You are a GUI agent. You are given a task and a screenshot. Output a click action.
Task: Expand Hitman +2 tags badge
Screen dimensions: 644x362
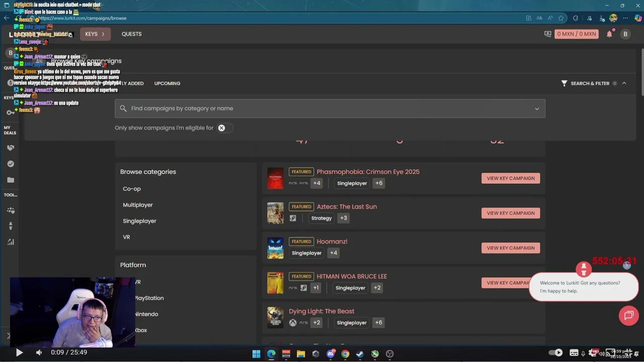tap(377, 288)
